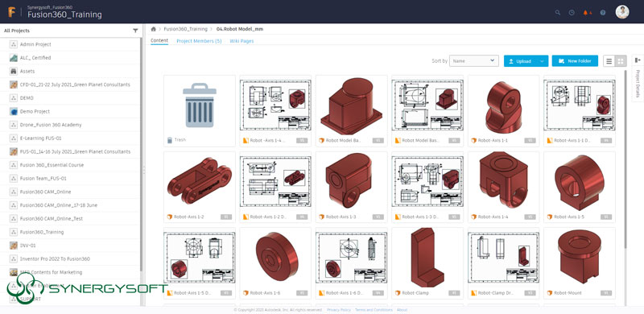Image resolution: width=644 pixels, height=314 pixels.
Task: Click the home icon in breadcrumb
Action: (154, 29)
